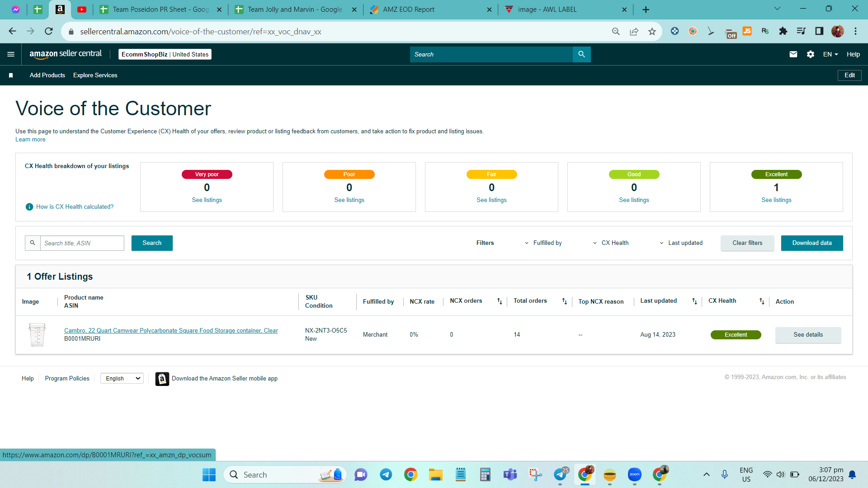This screenshot has width=868, height=488.
Task: Bookmark this page with the star icon
Action: click(652, 31)
